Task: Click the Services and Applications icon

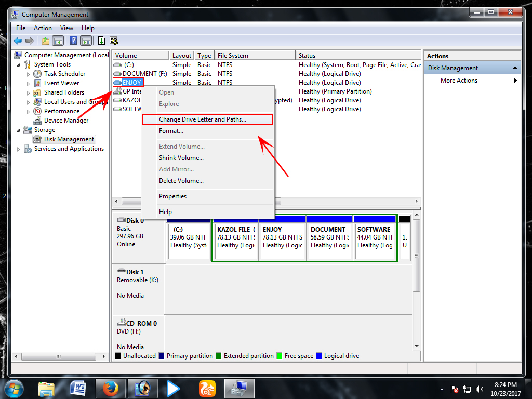Action: (x=28, y=149)
